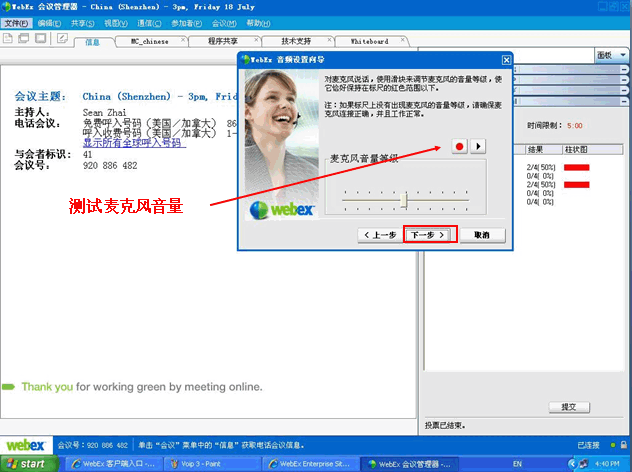Click the annotation pencil toolbar icon
This screenshot has height=472, width=632.
coord(62,39)
